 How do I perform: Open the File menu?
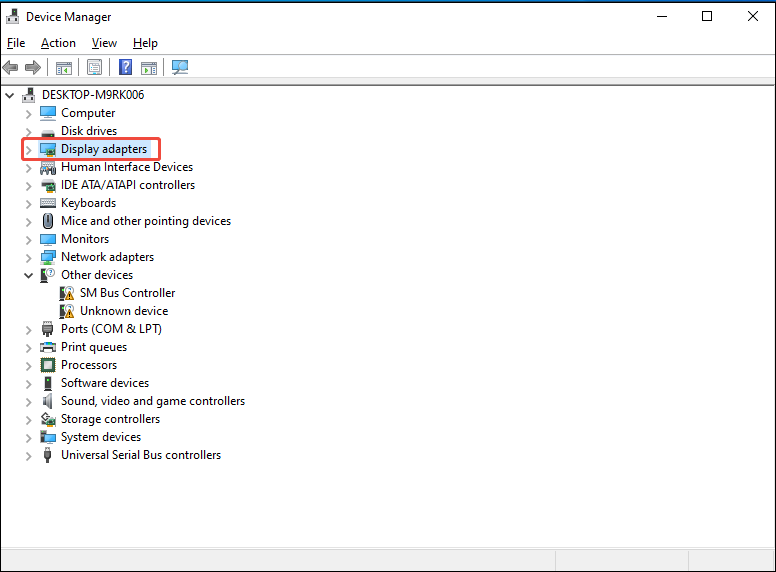click(16, 43)
